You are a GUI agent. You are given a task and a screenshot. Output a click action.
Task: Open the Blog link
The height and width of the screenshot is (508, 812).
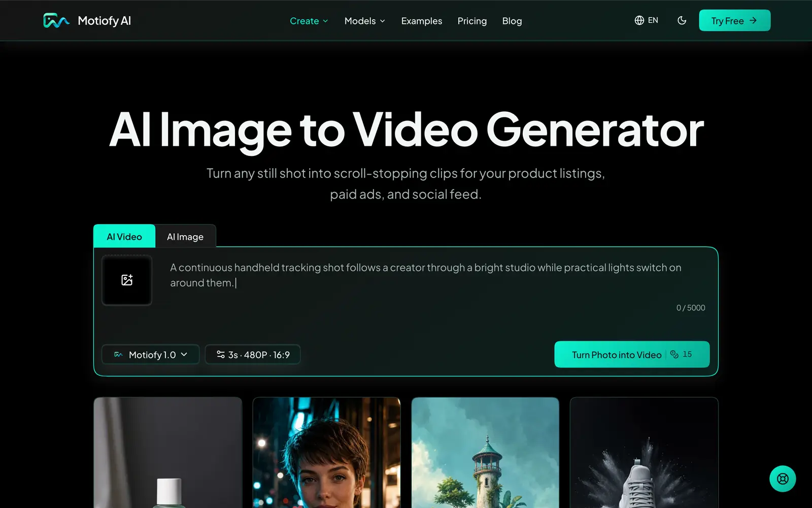coord(512,21)
